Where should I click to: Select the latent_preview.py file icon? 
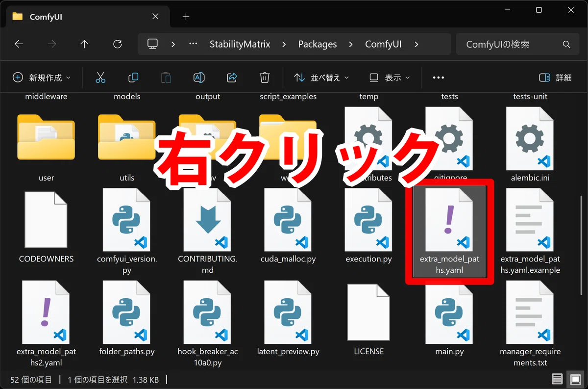coord(288,312)
